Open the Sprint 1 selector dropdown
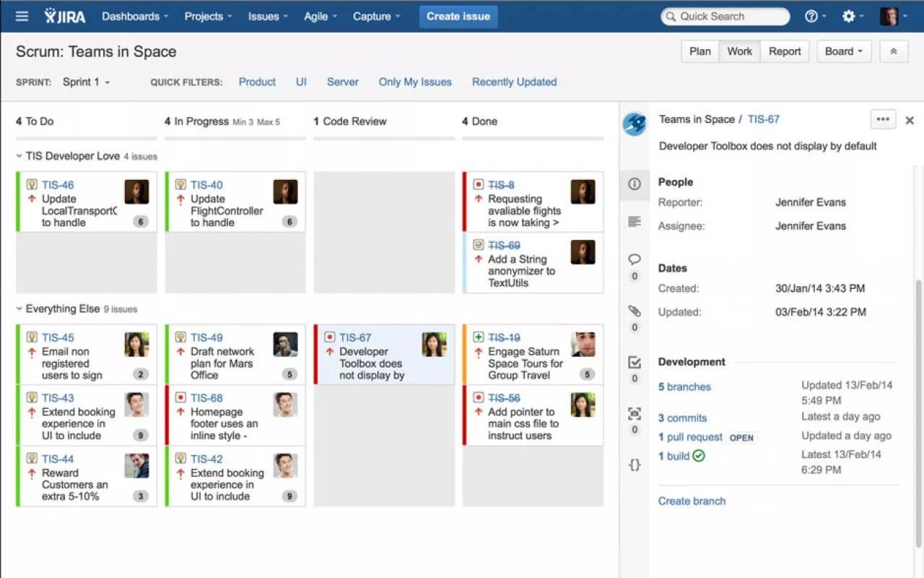 pos(86,82)
